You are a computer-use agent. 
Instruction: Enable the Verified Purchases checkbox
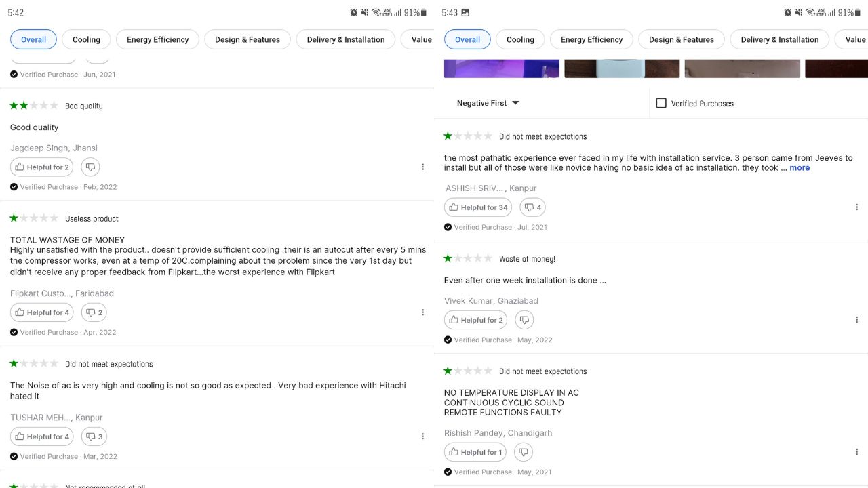[x=661, y=103]
